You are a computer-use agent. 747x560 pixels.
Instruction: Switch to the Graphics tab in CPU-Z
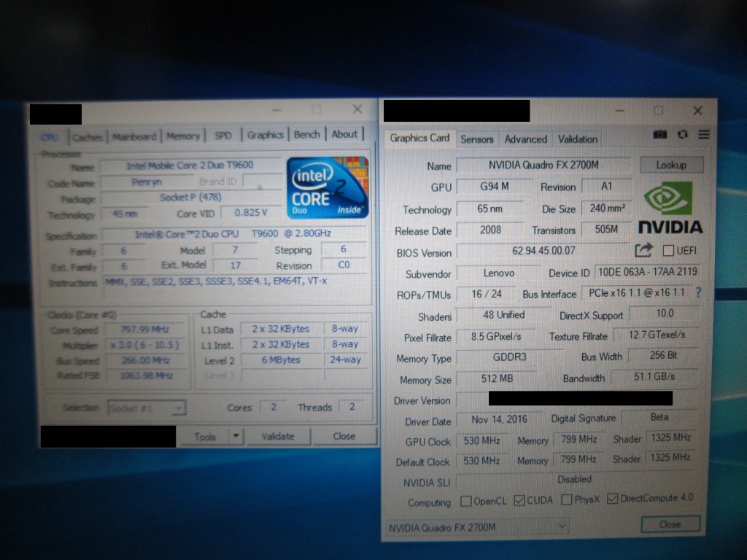point(266,135)
